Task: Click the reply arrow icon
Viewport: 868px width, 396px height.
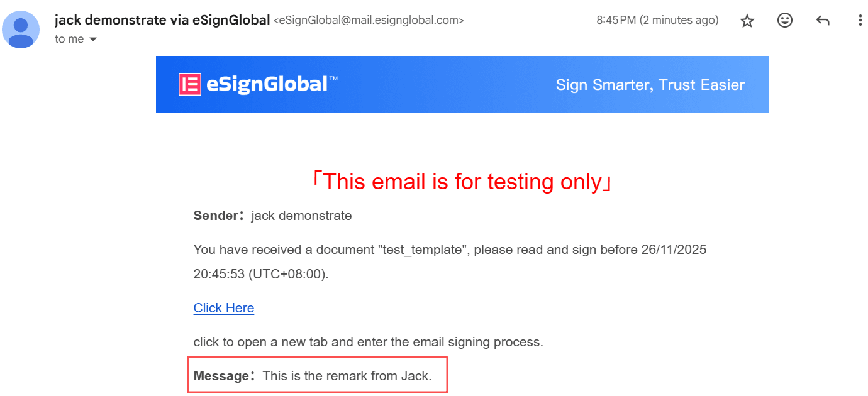Action: (x=822, y=21)
